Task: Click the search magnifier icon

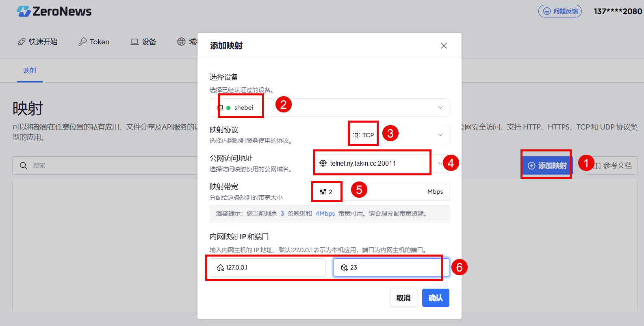Action: pos(24,166)
